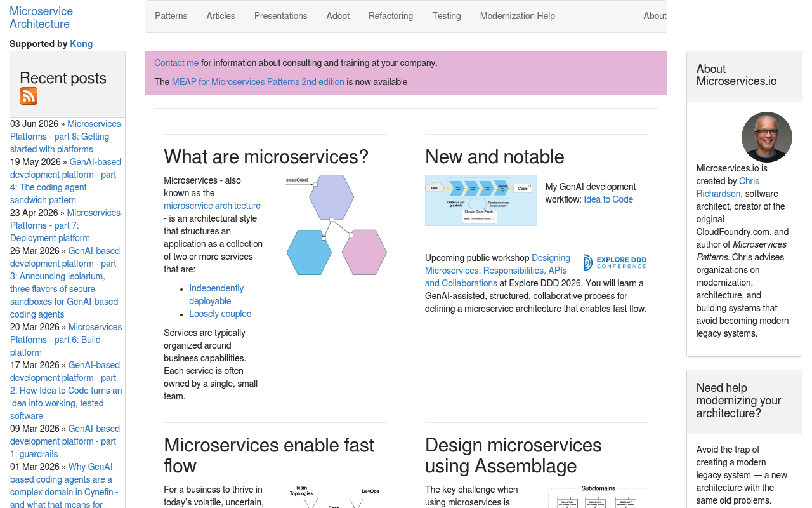Open post Microservices Platforms part 8
This screenshot has height=508, width=812.
click(x=65, y=137)
